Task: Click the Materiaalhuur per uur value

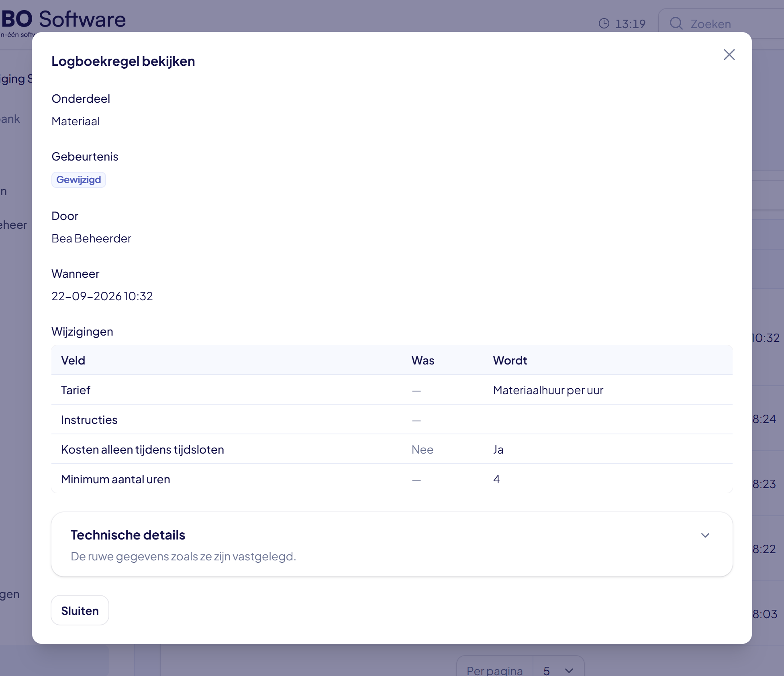Action: 548,390
